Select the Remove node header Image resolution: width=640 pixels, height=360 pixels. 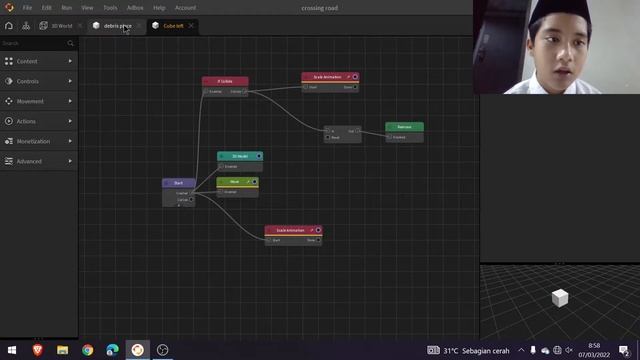(x=404, y=127)
